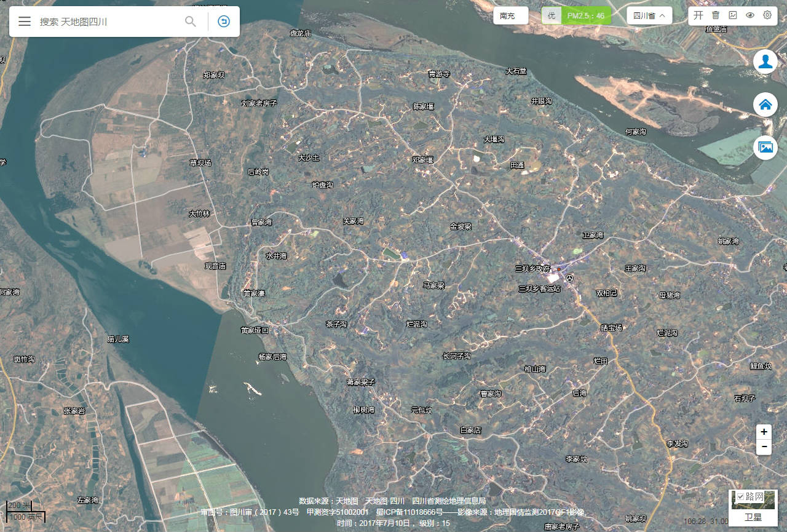The height and width of the screenshot is (532, 787).
Task: Click the 大竹林 place label
Action: (x=199, y=213)
